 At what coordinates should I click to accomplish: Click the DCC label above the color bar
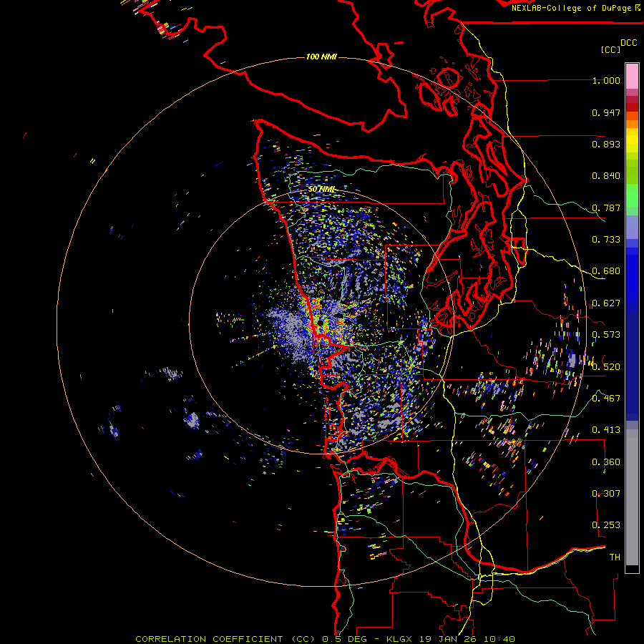(x=629, y=43)
